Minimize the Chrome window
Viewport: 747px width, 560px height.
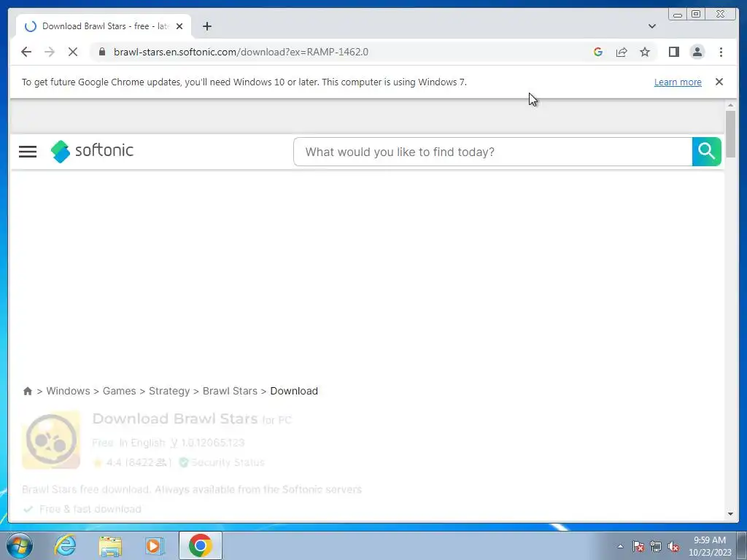[x=678, y=15]
